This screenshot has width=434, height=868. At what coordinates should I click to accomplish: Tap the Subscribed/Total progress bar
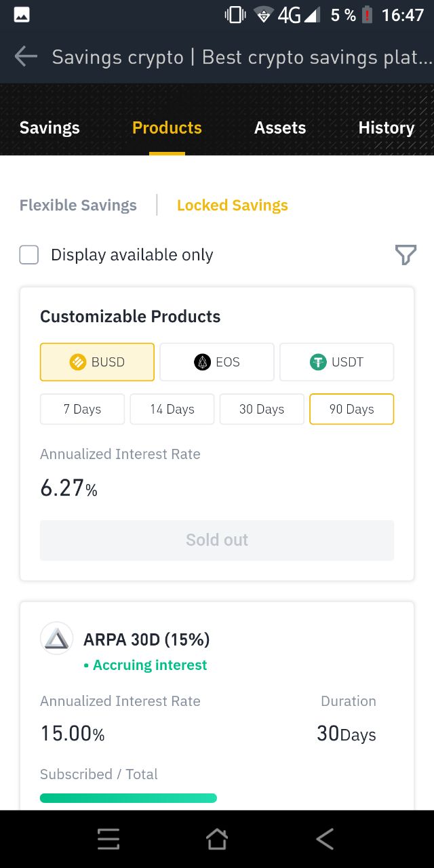(128, 798)
